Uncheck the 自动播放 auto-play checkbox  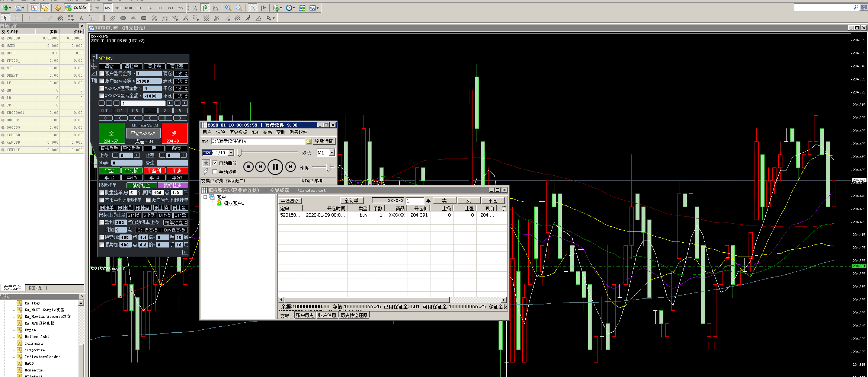coord(215,163)
